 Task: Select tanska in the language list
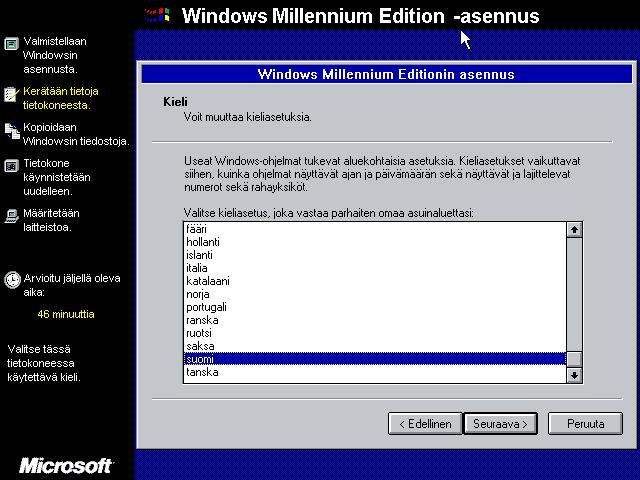tap(375, 372)
